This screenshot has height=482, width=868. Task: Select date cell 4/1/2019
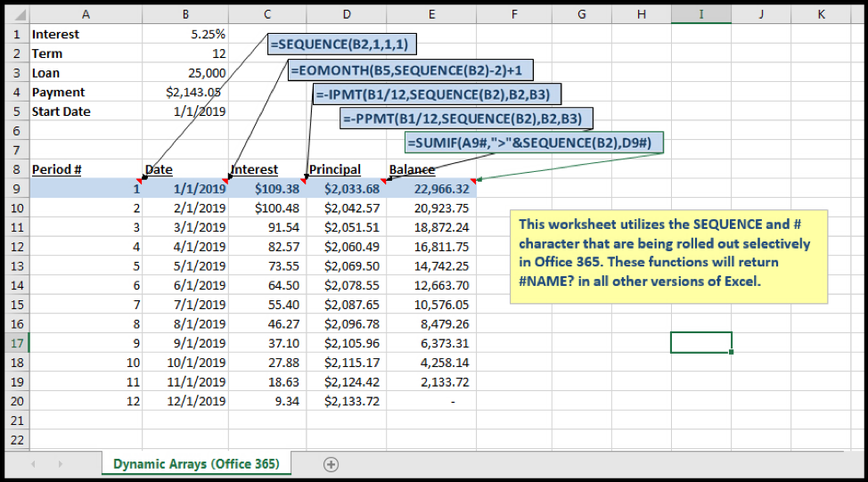tap(185, 246)
